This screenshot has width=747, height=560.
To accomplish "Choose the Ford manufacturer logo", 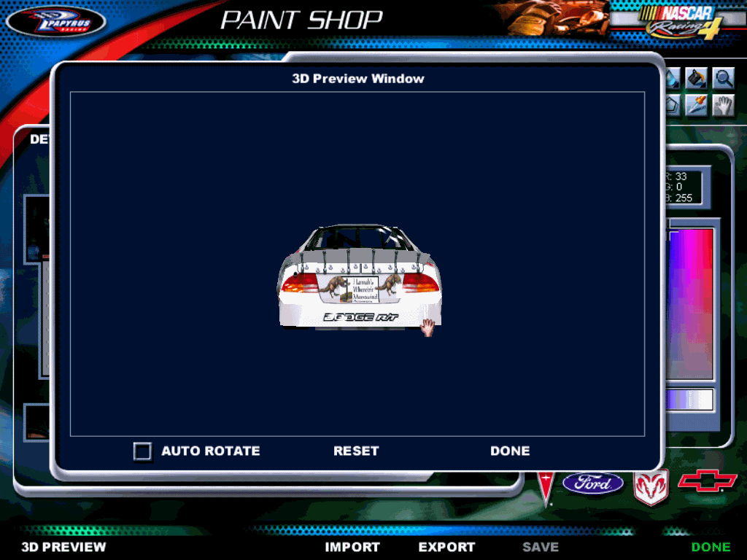I will click(592, 483).
